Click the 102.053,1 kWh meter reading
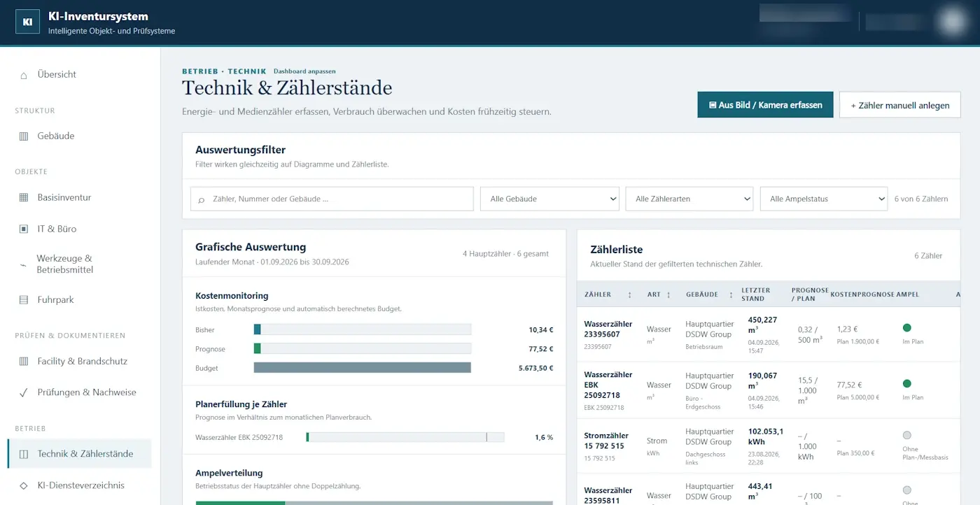 pos(766,436)
